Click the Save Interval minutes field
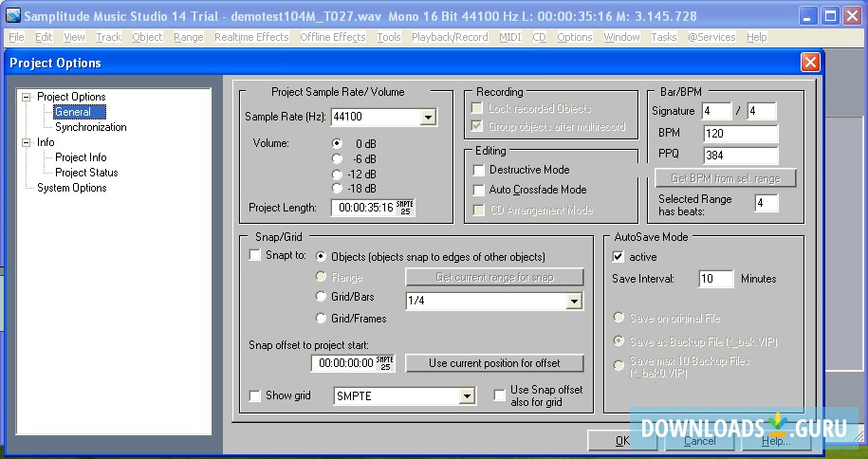Viewport: 868px width, 459px height. point(716,279)
